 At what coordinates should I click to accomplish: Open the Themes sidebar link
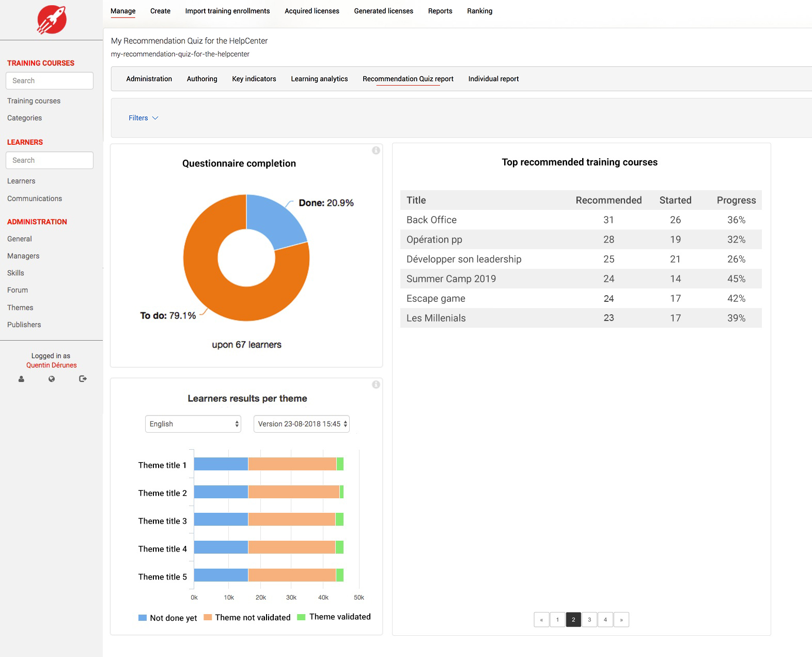click(x=20, y=308)
